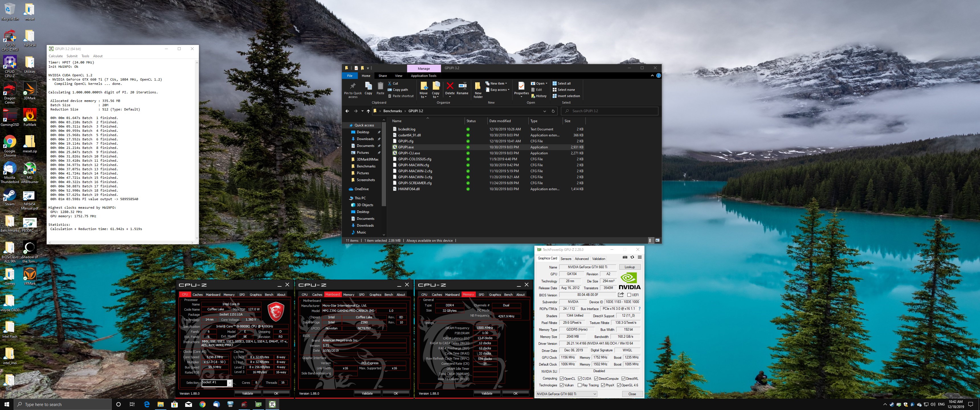
Task: Click the History icon in Open group
Action: pos(533,96)
